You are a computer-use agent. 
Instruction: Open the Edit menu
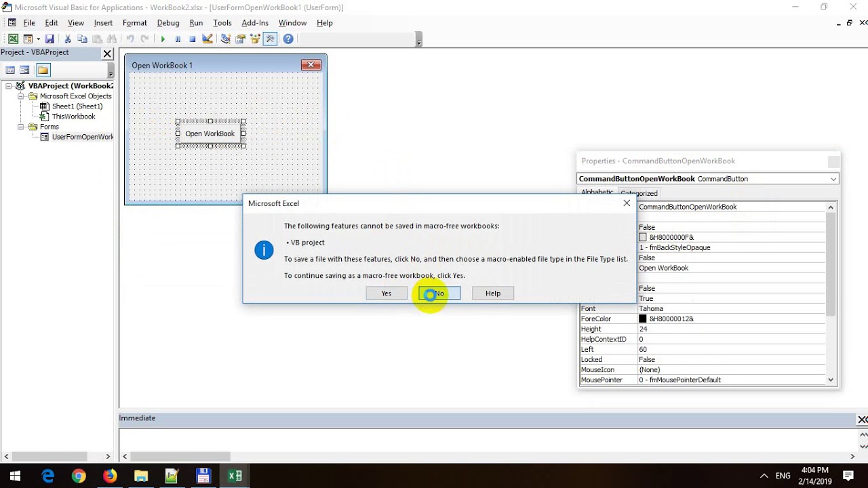coord(52,23)
